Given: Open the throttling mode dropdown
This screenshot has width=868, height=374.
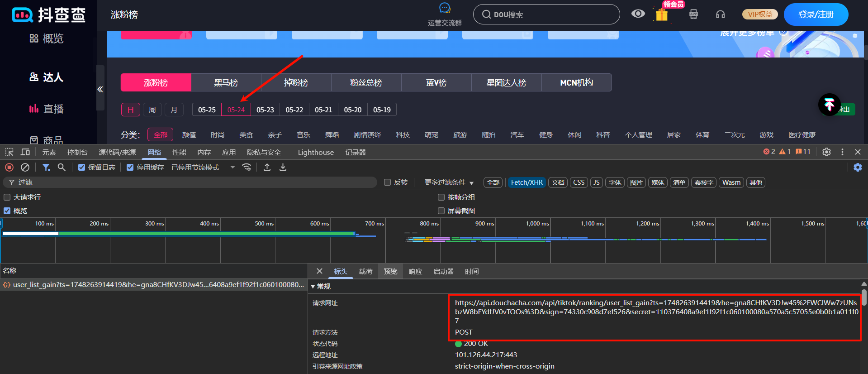Looking at the screenshot, I should coord(203,168).
